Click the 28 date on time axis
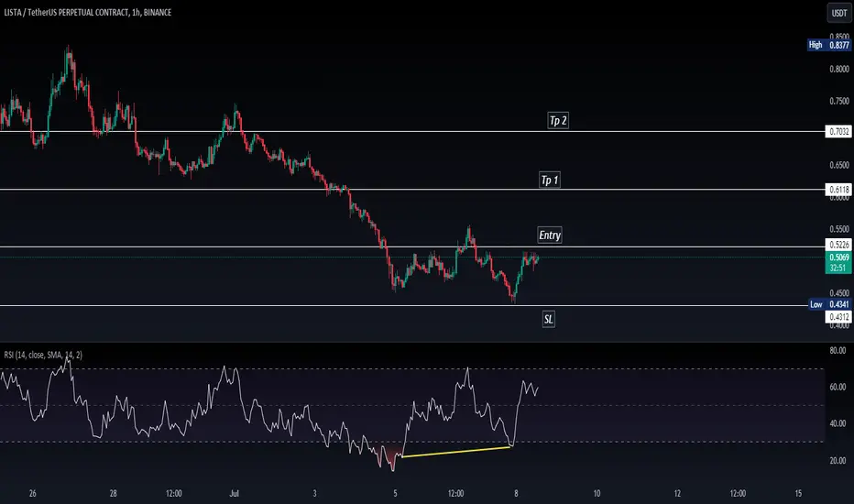854x504 pixels. pos(114,494)
